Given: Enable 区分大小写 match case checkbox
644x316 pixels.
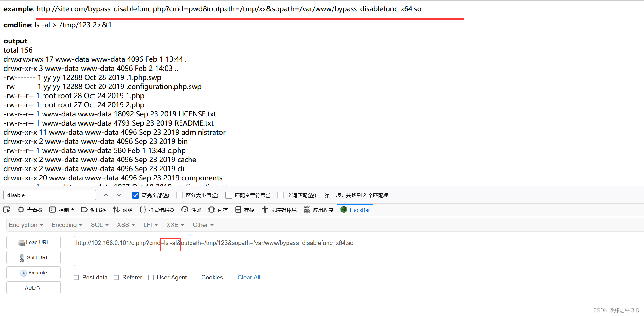Looking at the screenshot, I should tap(180, 195).
